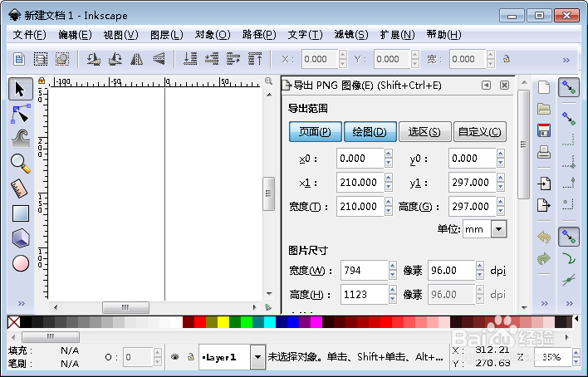Raise selection one step icon

[x=233, y=59]
